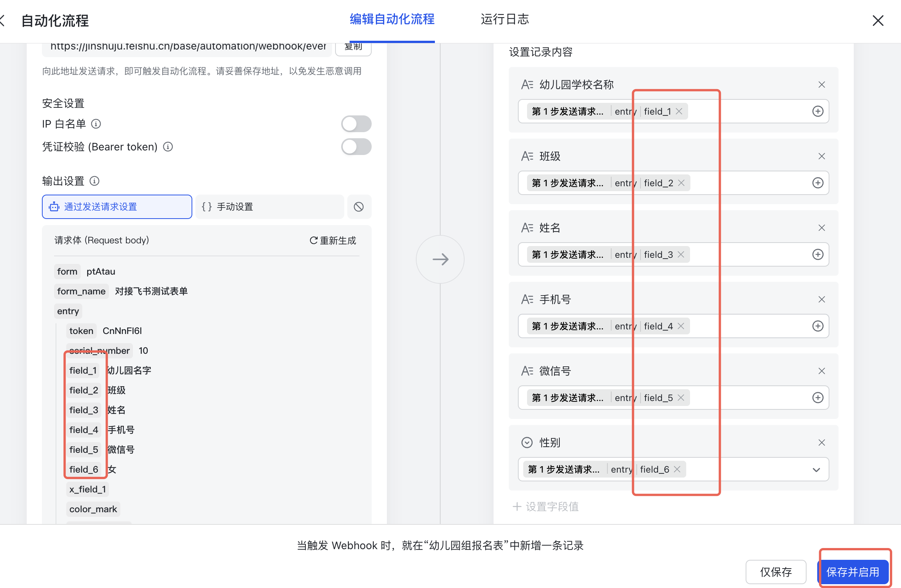Click the 仅保存 button
This screenshot has width=901, height=588.
[776, 572]
